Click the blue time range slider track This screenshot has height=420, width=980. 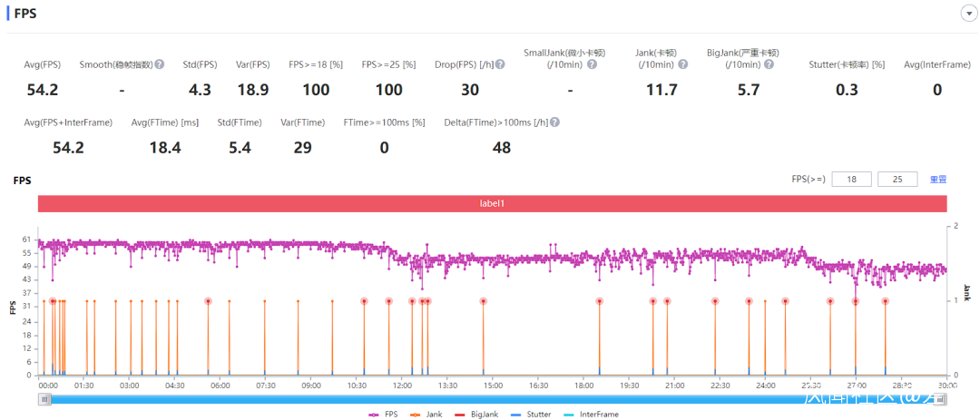tap(492, 399)
